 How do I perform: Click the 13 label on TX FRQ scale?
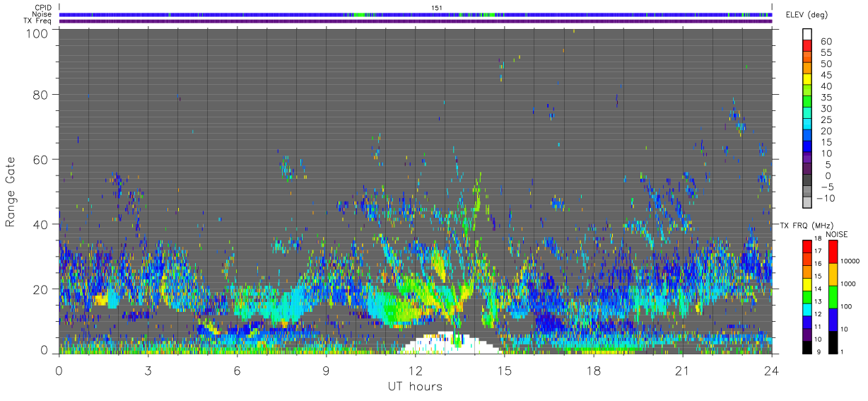[819, 302]
